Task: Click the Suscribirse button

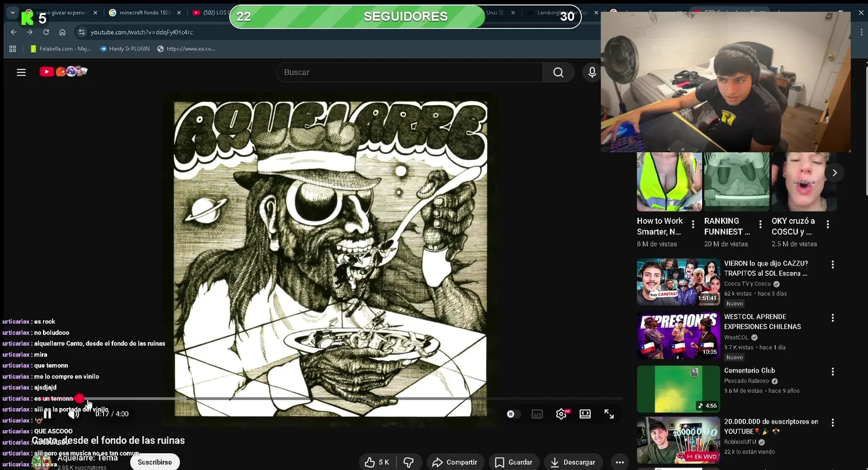Action: pyautogui.click(x=155, y=462)
